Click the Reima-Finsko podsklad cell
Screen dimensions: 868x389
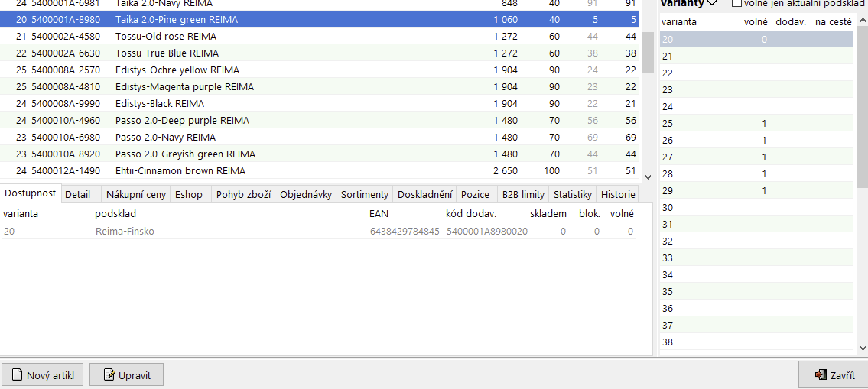point(125,232)
